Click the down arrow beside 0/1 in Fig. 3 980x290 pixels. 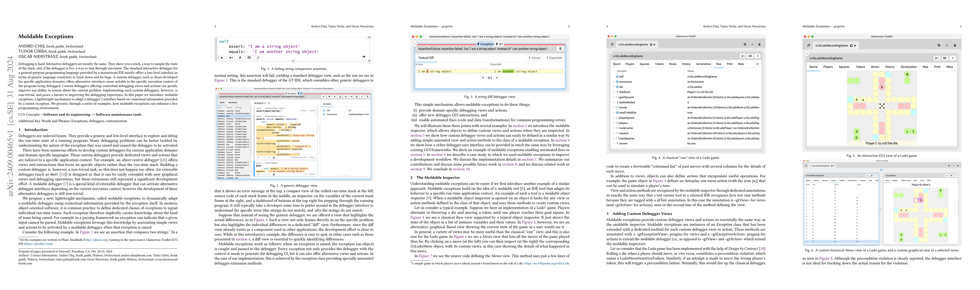497,78
